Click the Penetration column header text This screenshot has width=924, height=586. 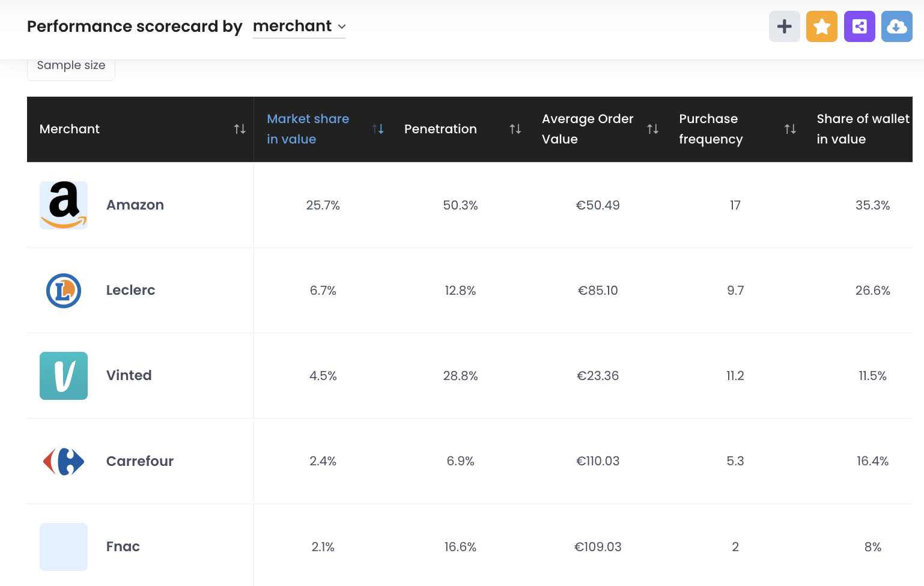point(440,129)
